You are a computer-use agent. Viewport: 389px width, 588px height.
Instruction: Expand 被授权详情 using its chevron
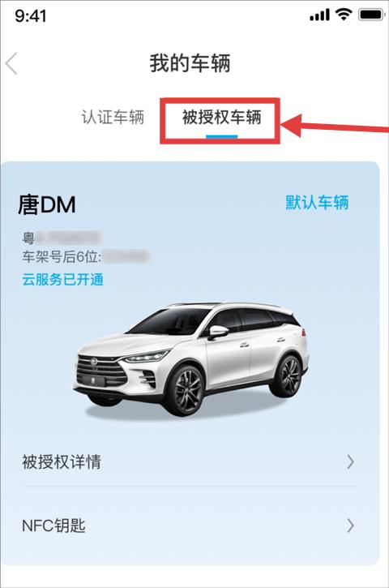click(350, 462)
